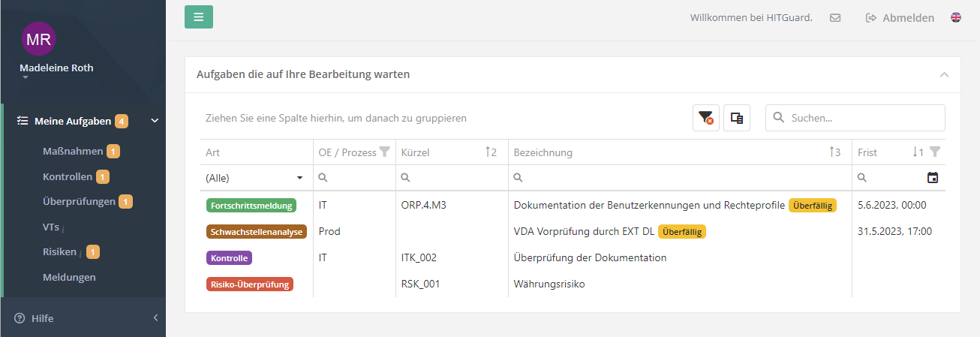980x337 pixels.
Task: Open the Art filter dropdown (Alle)
Action: (x=256, y=178)
